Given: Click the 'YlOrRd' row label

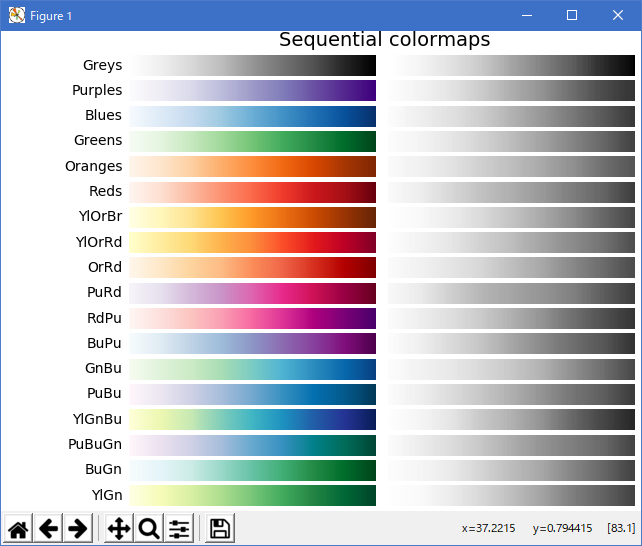Looking at the screenshot, I should tap(99, 242).
